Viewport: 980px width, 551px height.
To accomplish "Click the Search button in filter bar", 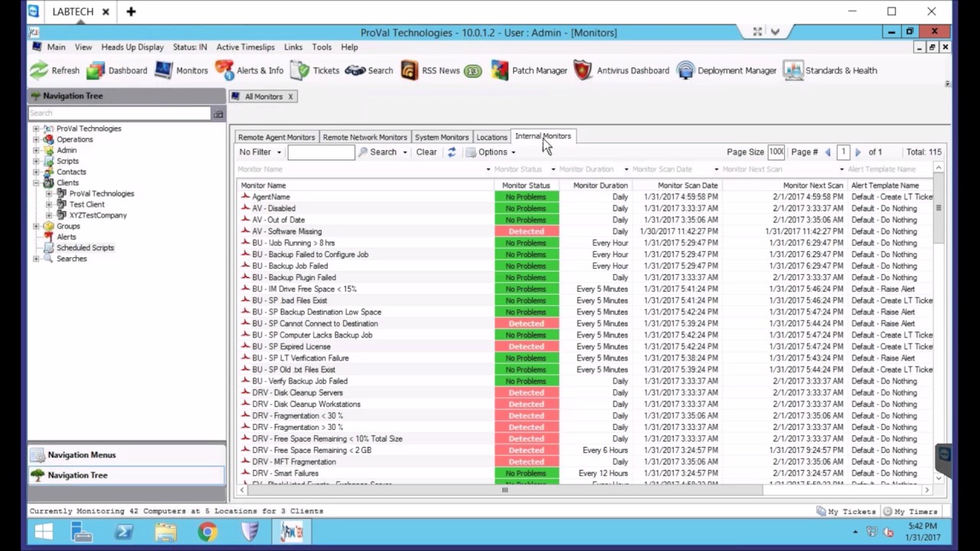I will [x=377, y=152].
